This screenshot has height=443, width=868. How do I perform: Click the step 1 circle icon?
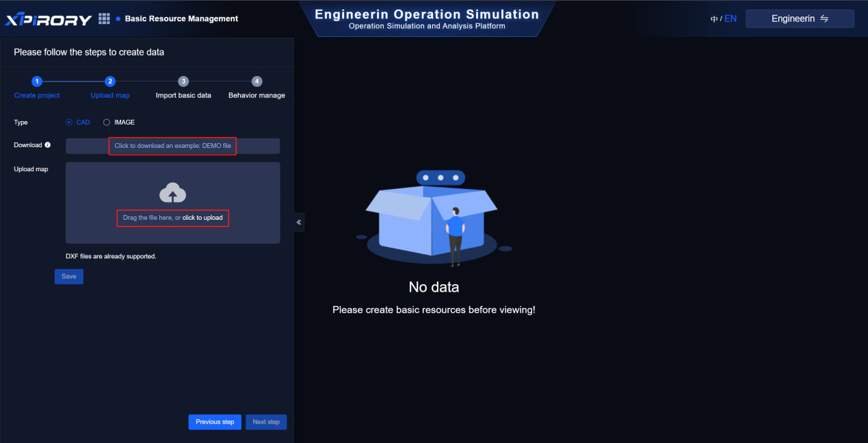pyautogui.click(x=37, y=81)
